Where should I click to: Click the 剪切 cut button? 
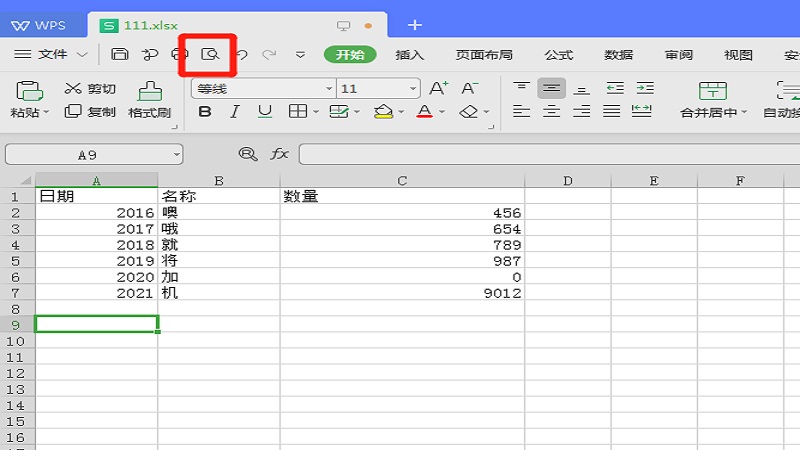[x=90, y=88]
